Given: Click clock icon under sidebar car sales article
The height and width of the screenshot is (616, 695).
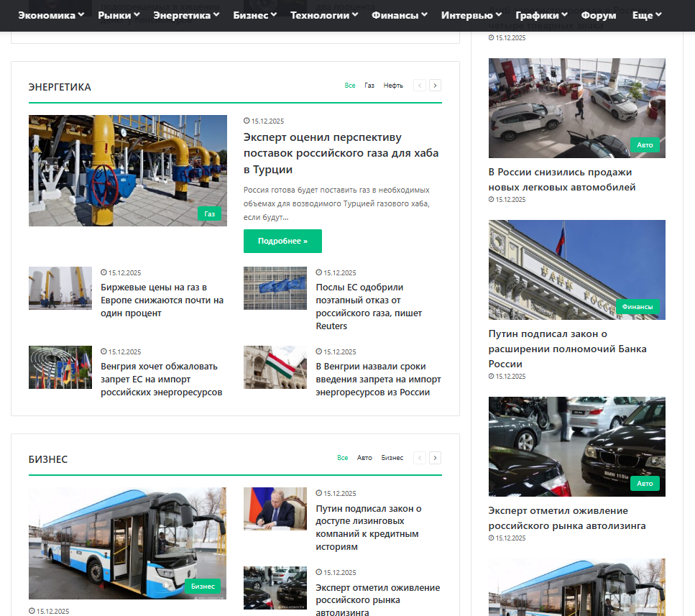Looking at the screenshot, I should tap(491, 199).
